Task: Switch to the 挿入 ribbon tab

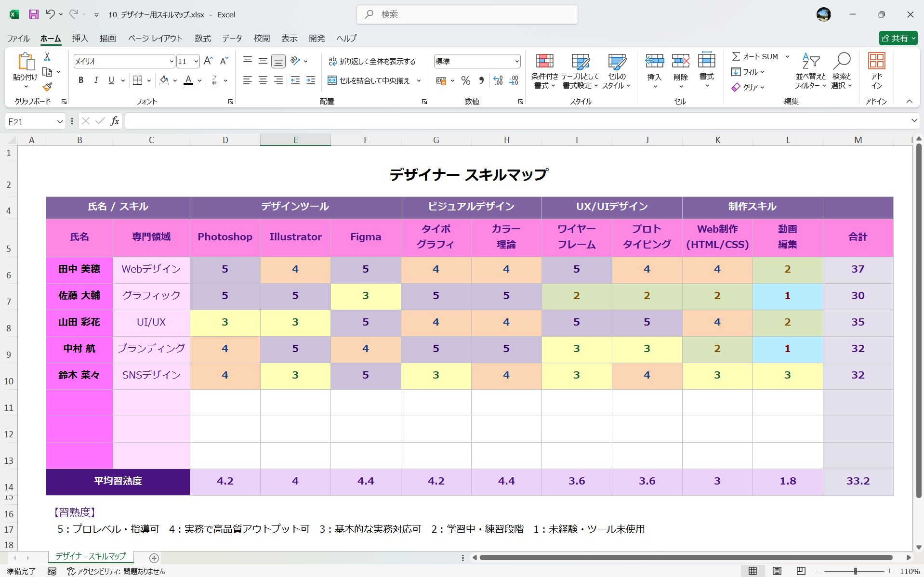Action: coord(80,38)
